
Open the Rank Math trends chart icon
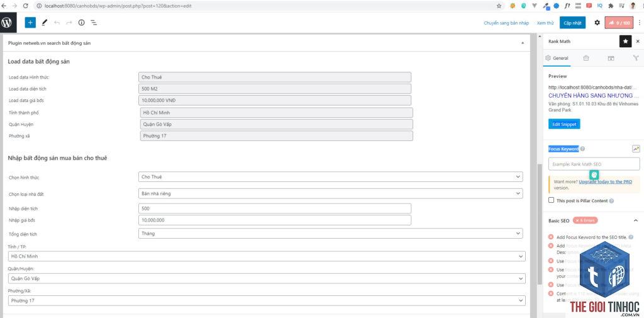pyautogui.click(x=636, y=149)
